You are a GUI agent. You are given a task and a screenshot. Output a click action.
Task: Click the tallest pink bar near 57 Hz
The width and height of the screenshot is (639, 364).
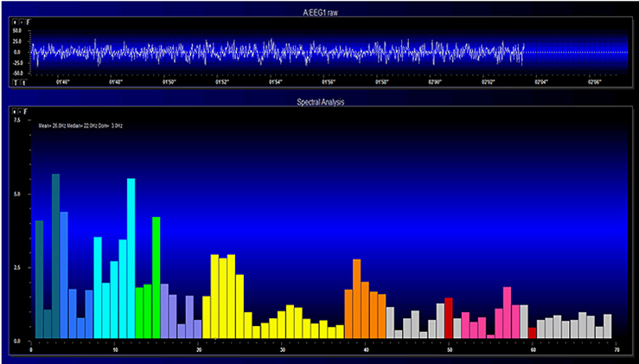[508, 312]
